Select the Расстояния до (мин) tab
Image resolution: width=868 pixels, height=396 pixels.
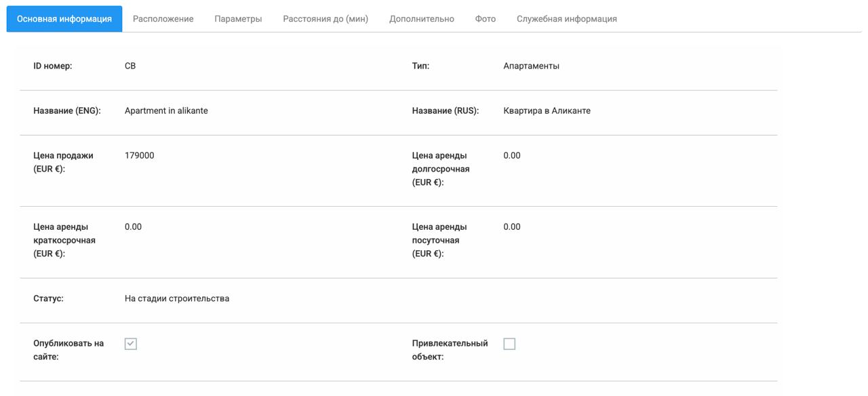324,18
